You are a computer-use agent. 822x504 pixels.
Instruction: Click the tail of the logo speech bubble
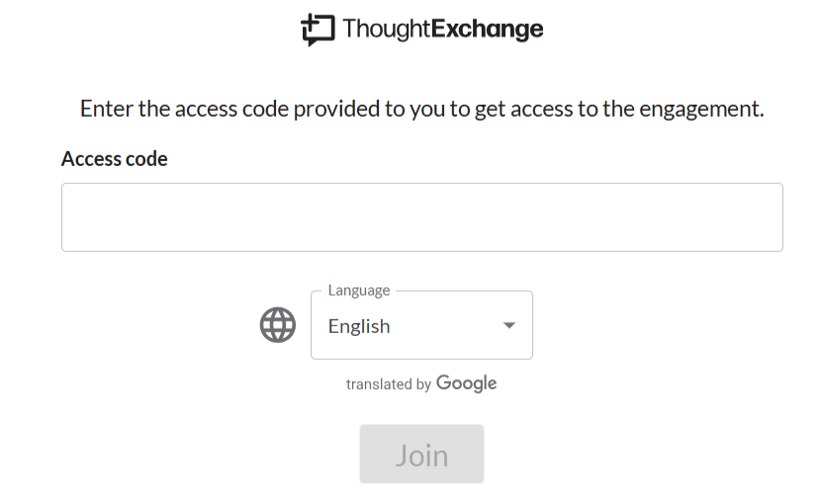coord(312,42)
